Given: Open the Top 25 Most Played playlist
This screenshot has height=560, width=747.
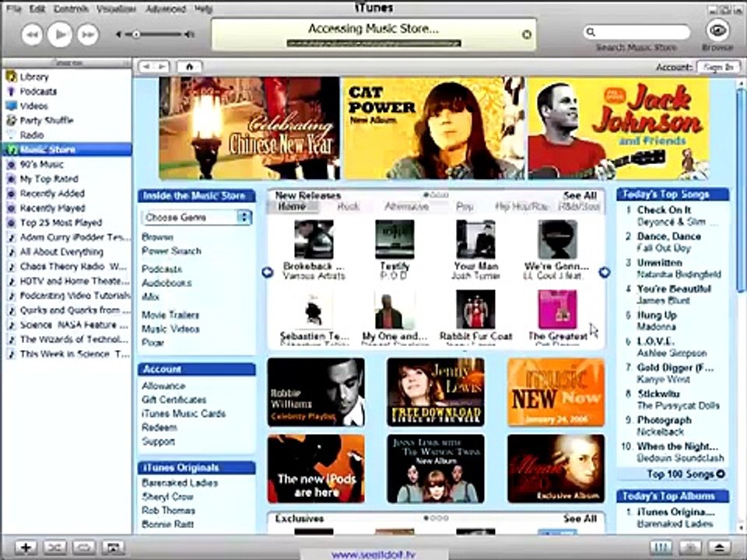Looking at the screenshot, I should coord(66,222).
